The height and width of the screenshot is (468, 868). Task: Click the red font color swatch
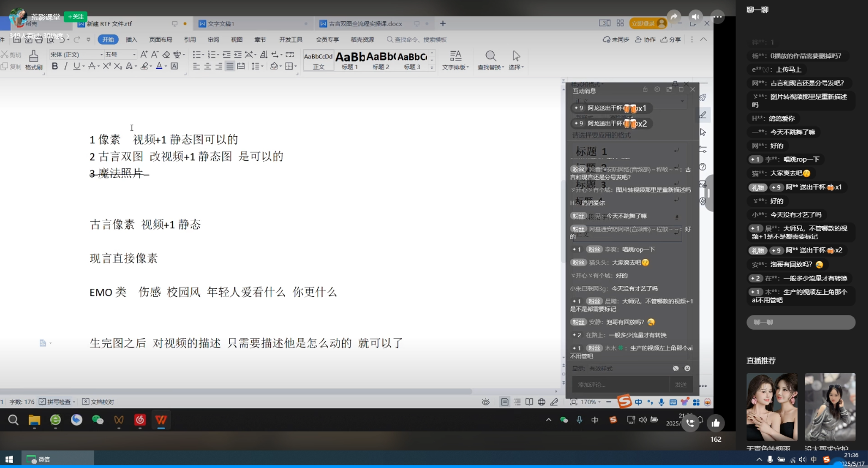click(159, 66)
